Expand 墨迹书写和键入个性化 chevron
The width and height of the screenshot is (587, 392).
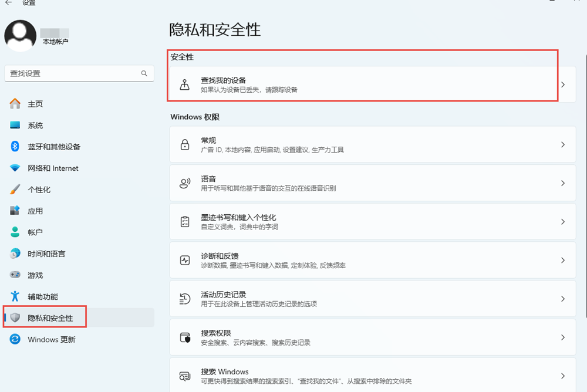(563, 222)
